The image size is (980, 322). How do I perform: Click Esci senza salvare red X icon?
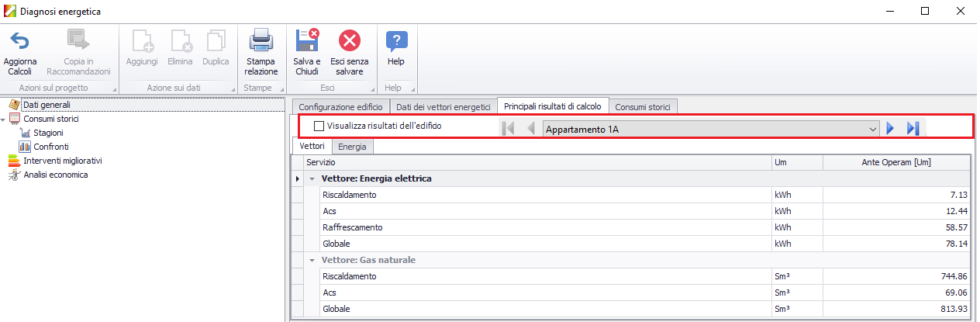point(350,40)
